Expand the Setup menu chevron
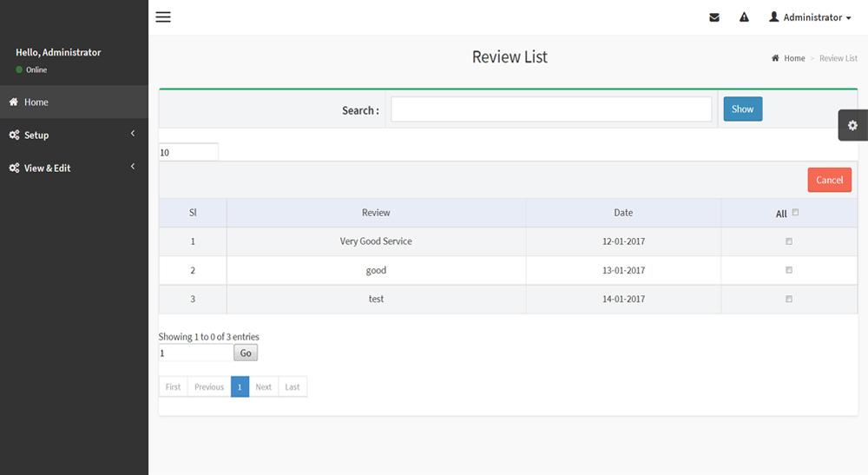This screenshot has height=475, width=868. point(133,134)
